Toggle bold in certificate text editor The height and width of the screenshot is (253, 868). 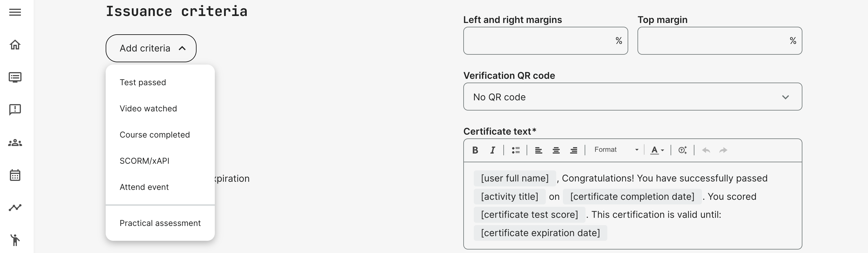(x=475, y=150)
